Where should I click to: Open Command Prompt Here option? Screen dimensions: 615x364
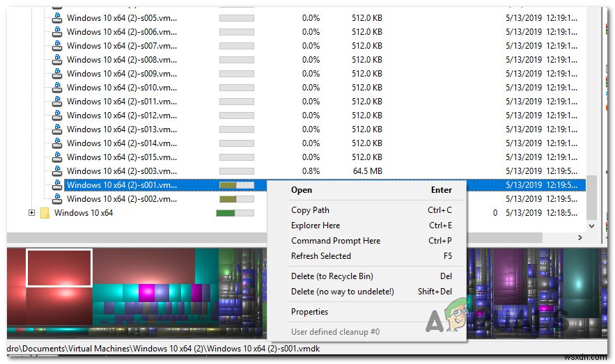[367, 241]
